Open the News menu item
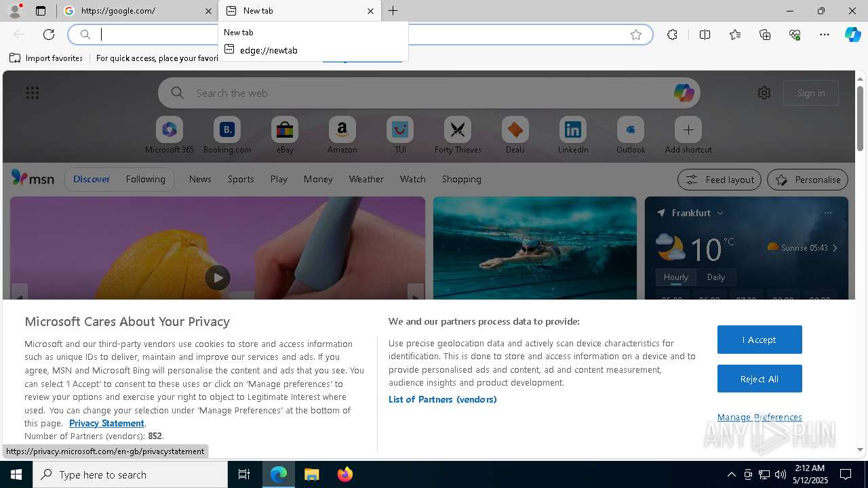868x488 pixels. (x=200, y=179)
